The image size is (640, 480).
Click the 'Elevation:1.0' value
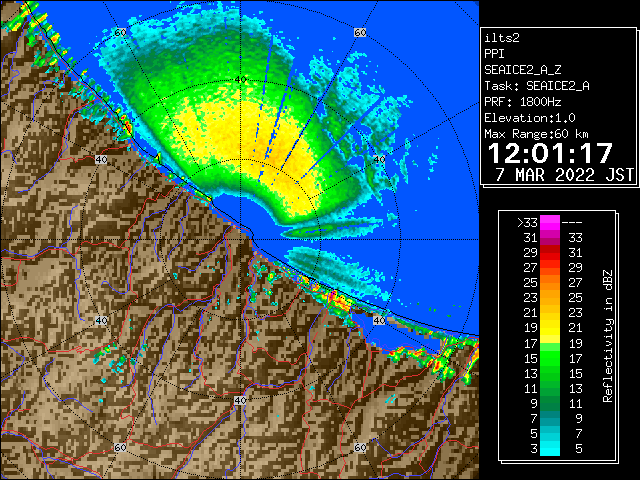(530, 118)
